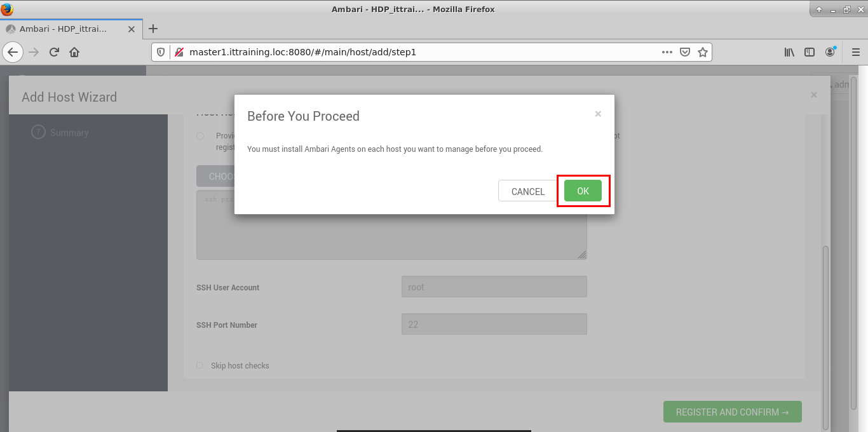
Task: Close the Ambari browser tab
Action: pos(132,29)
